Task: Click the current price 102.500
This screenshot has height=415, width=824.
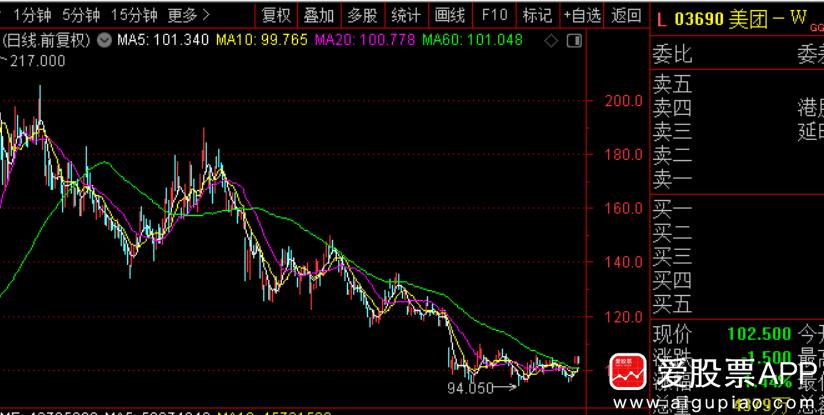Action: (x=759, y=334)
